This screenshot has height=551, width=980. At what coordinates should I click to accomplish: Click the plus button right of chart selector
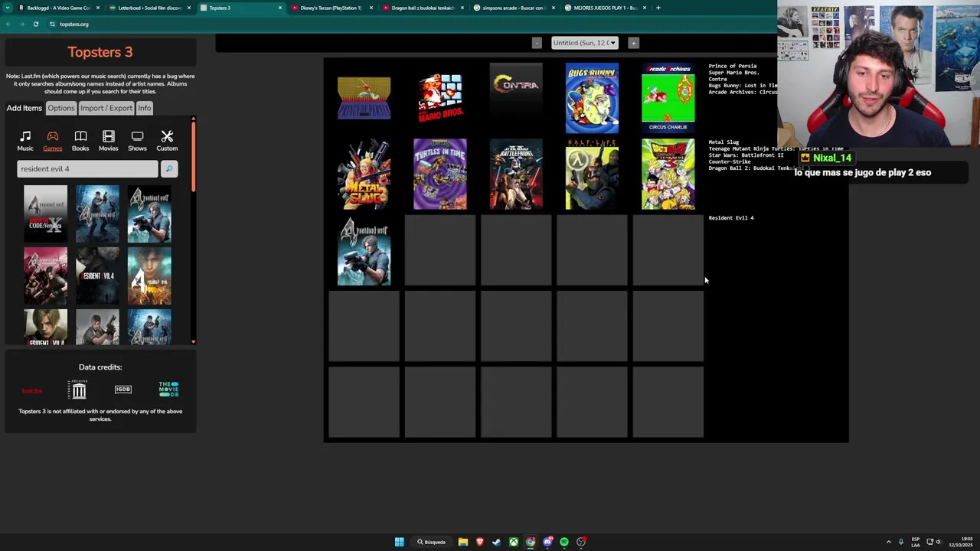click(633, 43)
